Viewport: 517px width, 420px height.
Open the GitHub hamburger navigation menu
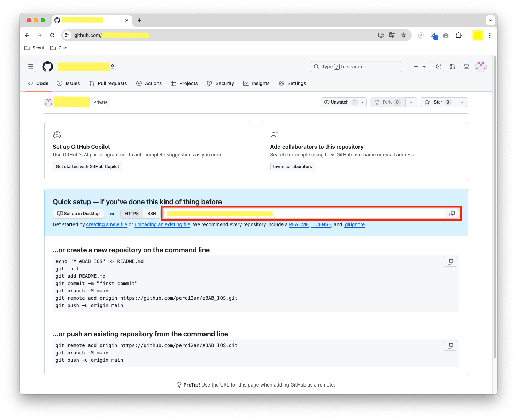(31, 67)
